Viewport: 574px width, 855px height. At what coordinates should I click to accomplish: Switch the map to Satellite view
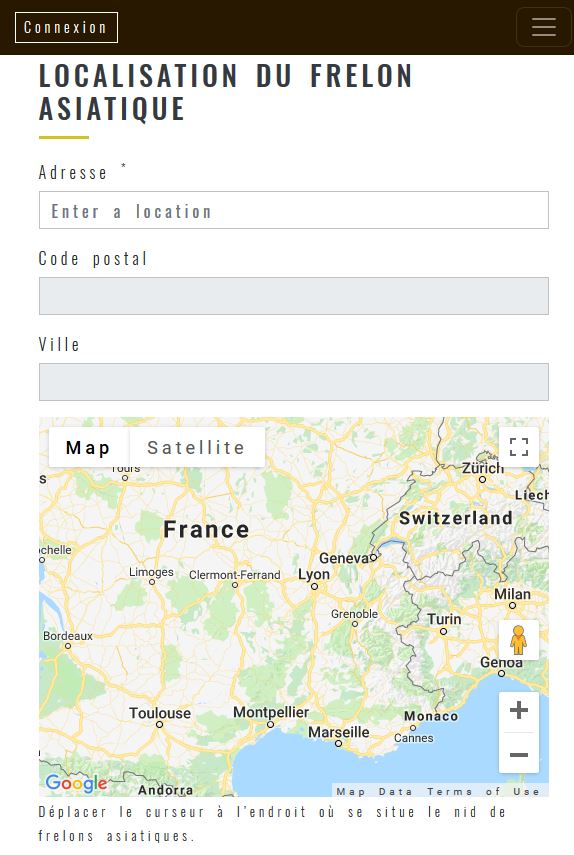point(196,447)
